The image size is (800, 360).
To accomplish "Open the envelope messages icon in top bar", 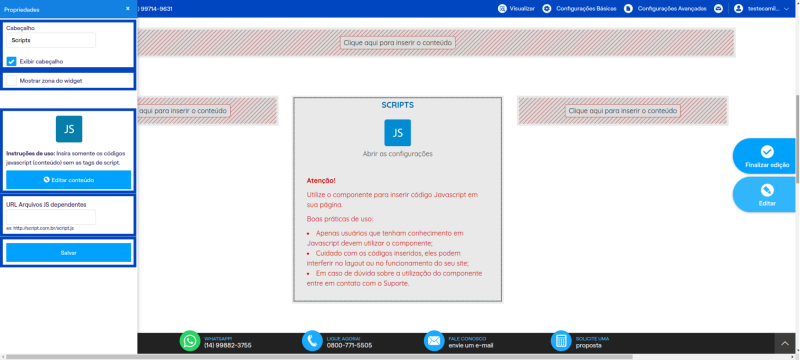I will 718,9.
